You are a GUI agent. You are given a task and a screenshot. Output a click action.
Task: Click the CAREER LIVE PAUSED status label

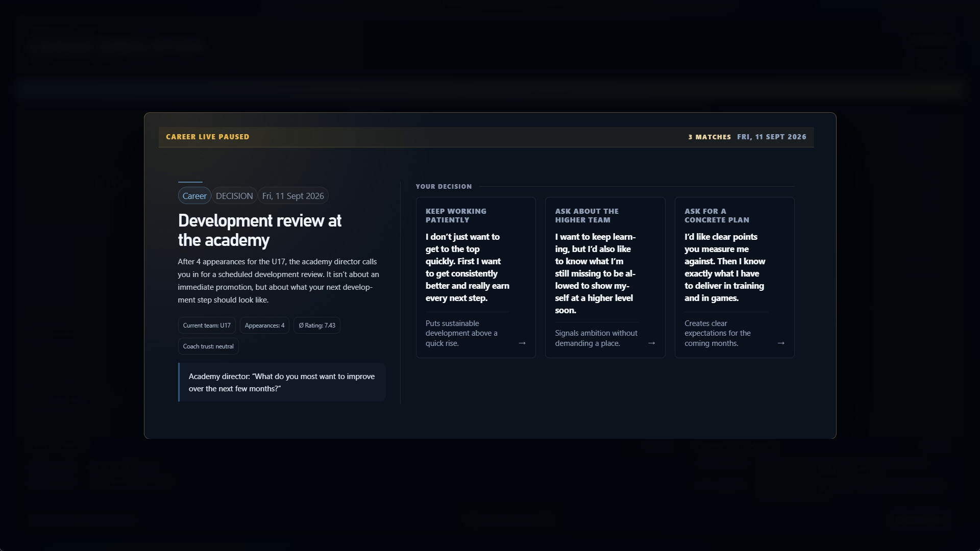click(x=208, y=137)
